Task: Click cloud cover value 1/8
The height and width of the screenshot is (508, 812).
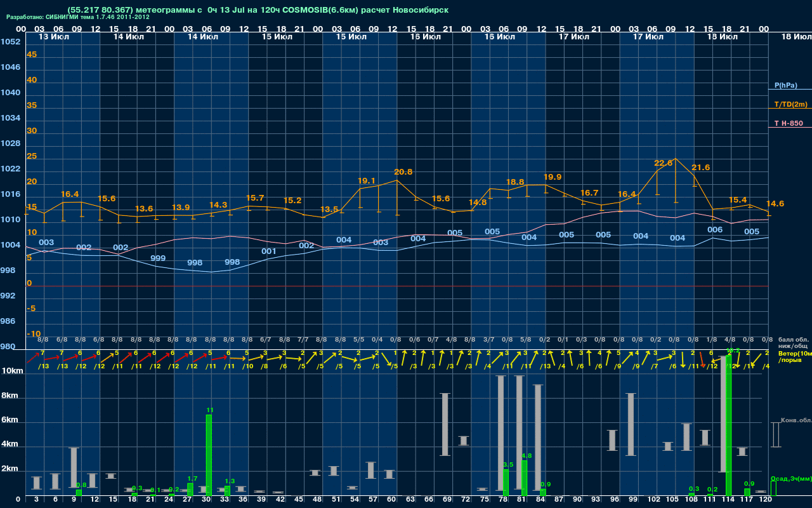Action: click(x=711, y=340)
